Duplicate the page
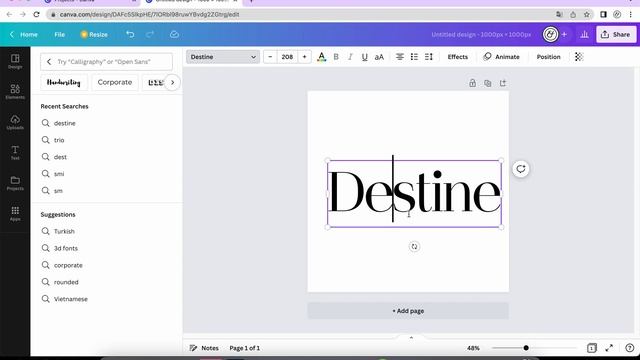 [487, 83]
